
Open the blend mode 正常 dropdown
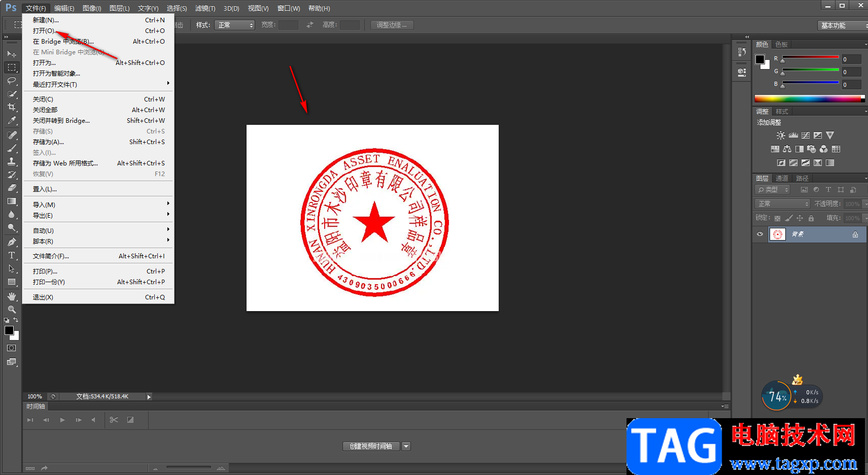[x=783, y=203]
